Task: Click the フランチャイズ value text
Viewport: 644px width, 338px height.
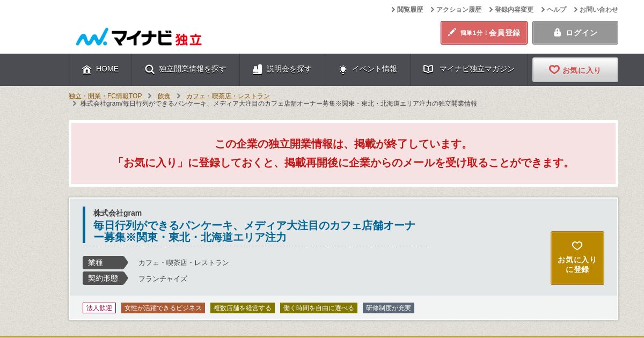Action: point(163,278)
